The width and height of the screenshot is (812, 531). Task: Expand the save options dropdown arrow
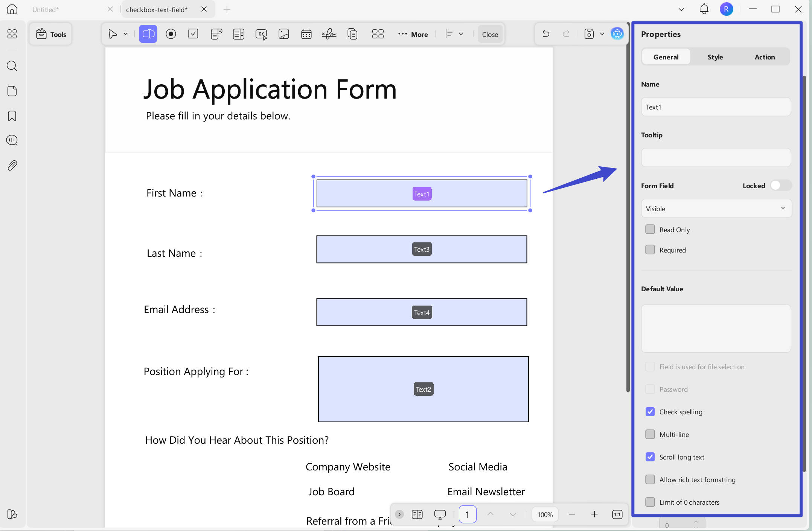coord(602,34)
